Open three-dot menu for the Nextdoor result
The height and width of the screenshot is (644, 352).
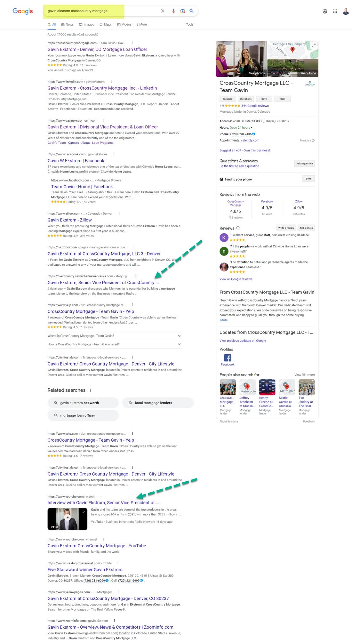click(134, 247)
